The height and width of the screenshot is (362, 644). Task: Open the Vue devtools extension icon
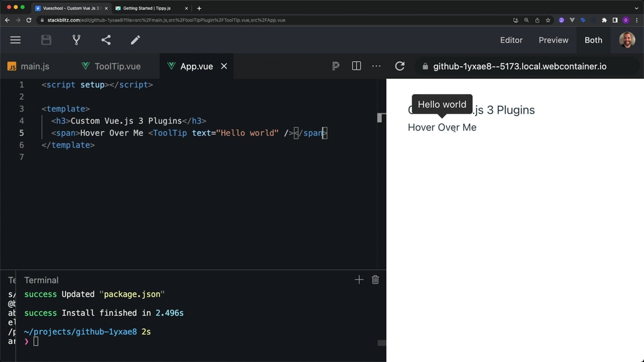coord(572,20)
